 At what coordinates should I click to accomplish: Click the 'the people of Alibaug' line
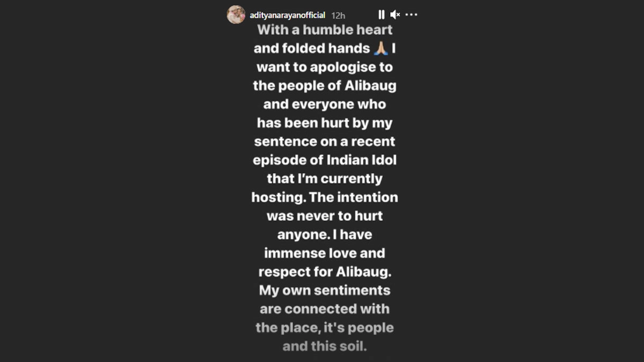click(325, 86)
